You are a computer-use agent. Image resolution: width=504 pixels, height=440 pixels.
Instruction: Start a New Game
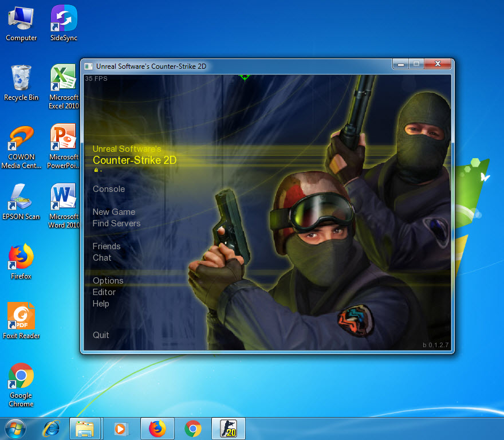[x=114, y=211]
